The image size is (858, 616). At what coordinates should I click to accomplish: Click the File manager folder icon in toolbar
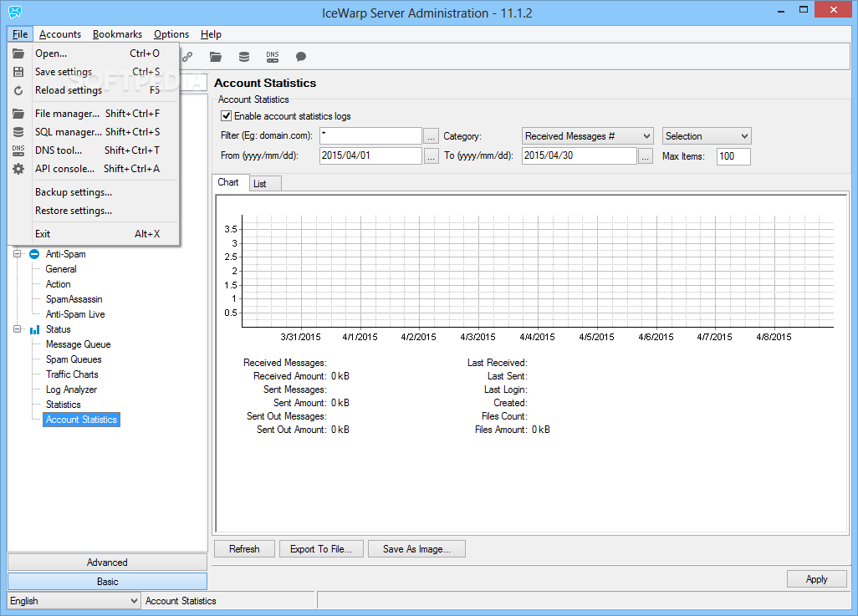coord(216,57)
